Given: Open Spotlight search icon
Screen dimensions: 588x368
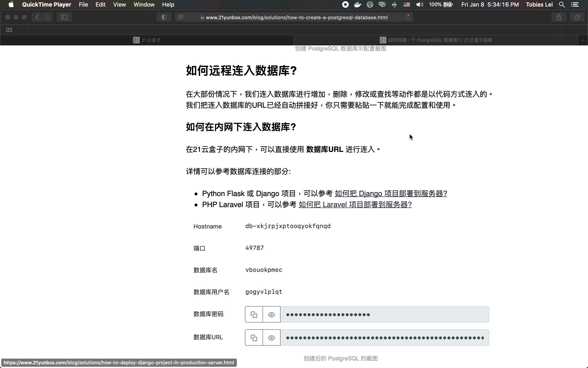Looking at the screenshot, I should pyautogui.click(x=562, y=5).
